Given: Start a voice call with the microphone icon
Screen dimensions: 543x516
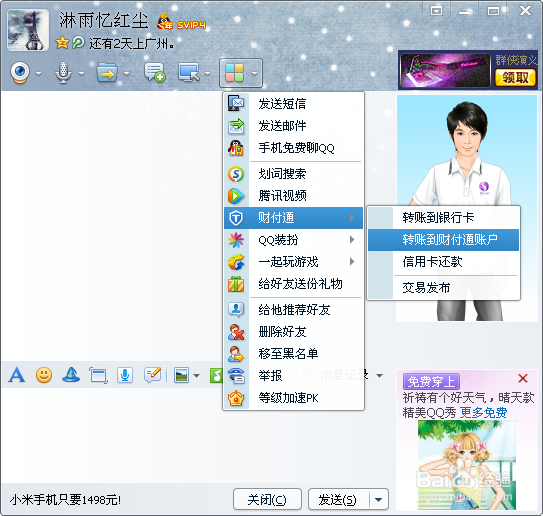Looking at the screenshot, I should point(63,73).
